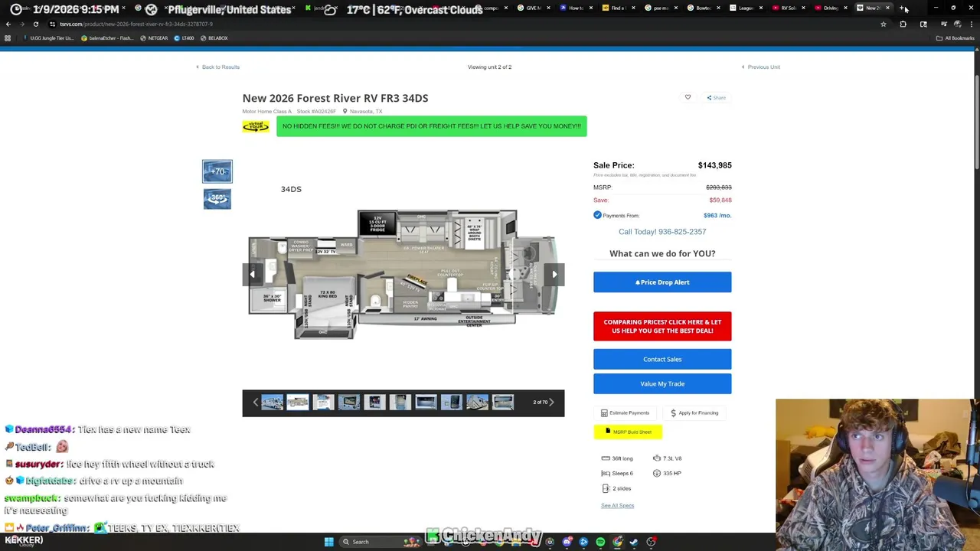Click browser back arrow
The height and width of the screenshot is (551, 980).
coord(8,24)
